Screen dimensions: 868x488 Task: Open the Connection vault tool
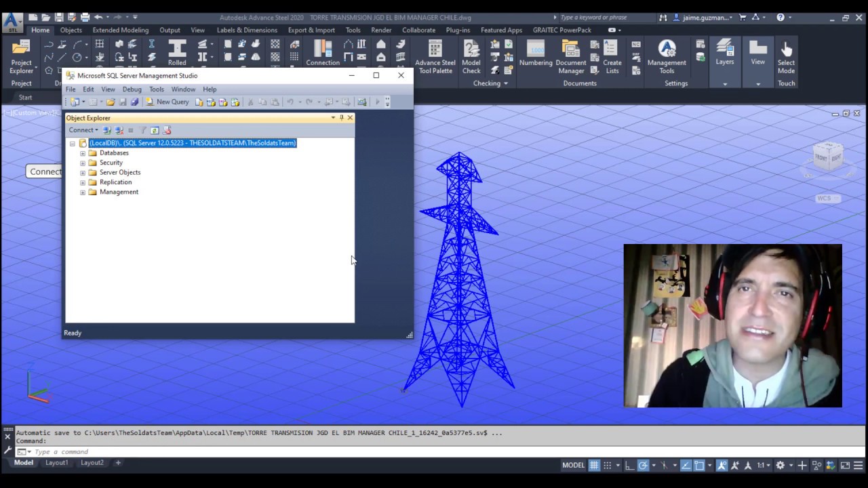click(323, 54)
